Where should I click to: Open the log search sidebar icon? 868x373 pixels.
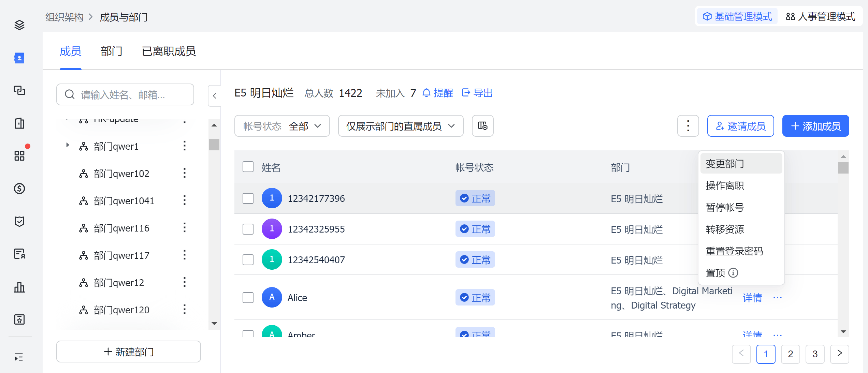(x=19, y=254)
